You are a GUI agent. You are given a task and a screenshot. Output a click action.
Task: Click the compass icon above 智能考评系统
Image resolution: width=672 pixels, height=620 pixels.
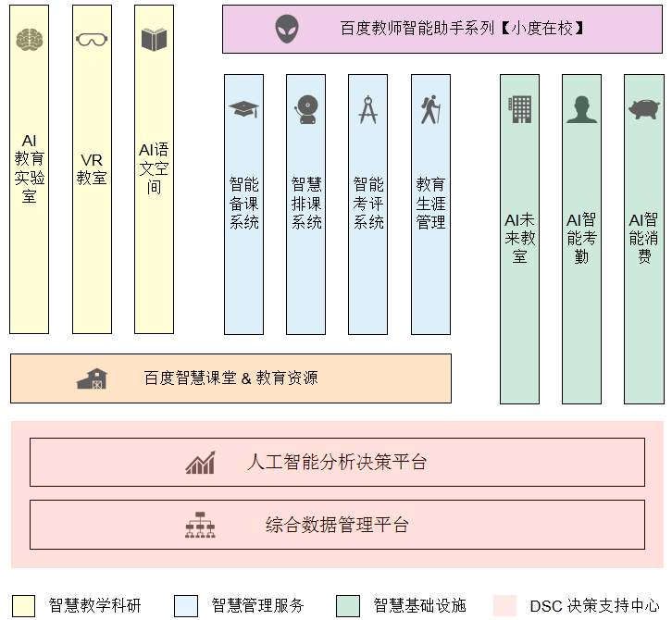tap(368, 110)
